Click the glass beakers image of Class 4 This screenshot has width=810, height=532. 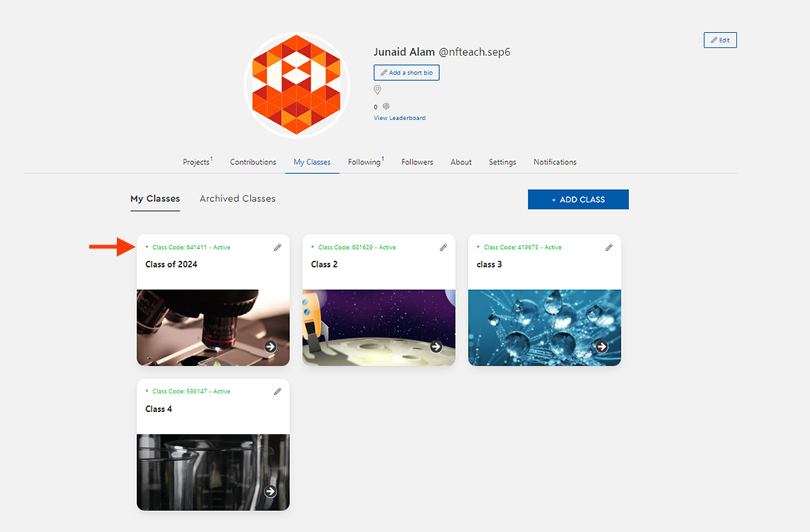213,472
